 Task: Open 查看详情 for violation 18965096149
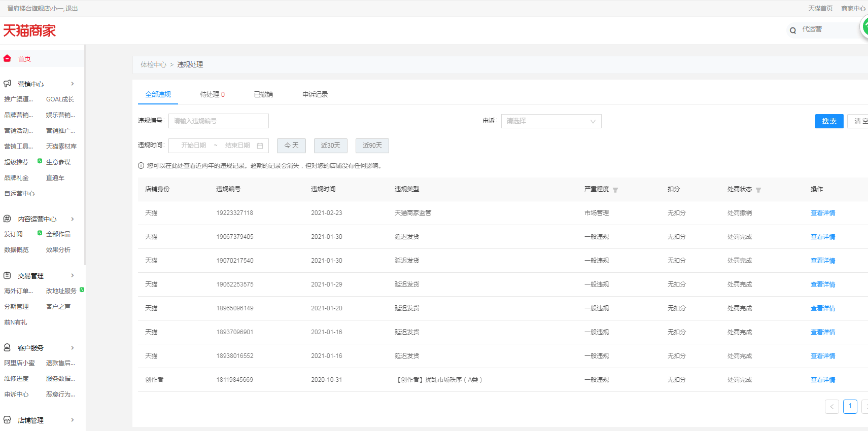click(822, 308)
